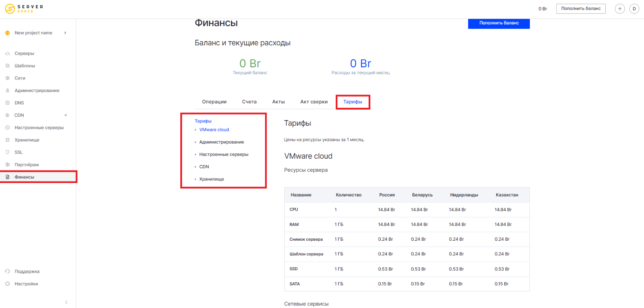The height and width of the screenshot is (308, 644).
Task: Click the Сетевые сервисы heading
Action: click(x=306, y=304)
